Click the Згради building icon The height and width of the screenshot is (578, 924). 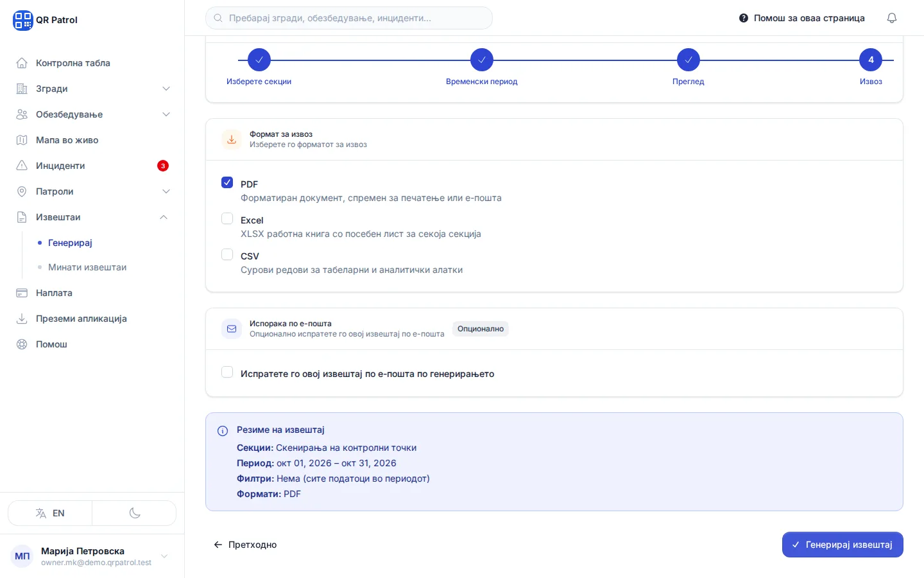point(22,89)
